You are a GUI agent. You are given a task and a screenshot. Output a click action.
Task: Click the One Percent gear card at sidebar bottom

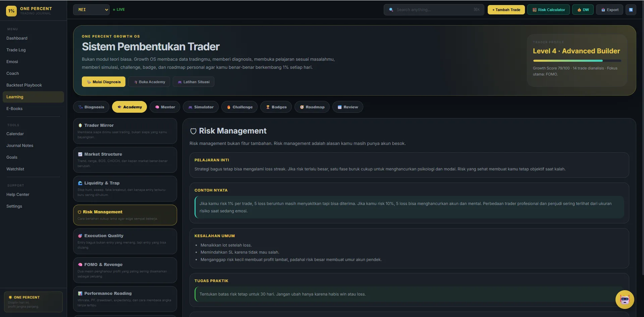coord(33,302)
